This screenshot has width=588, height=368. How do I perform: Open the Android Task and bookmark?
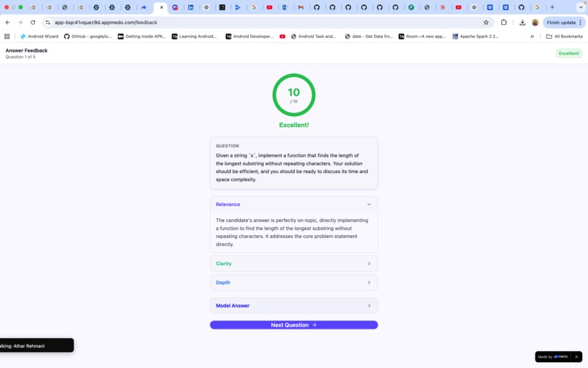[314, 37]
